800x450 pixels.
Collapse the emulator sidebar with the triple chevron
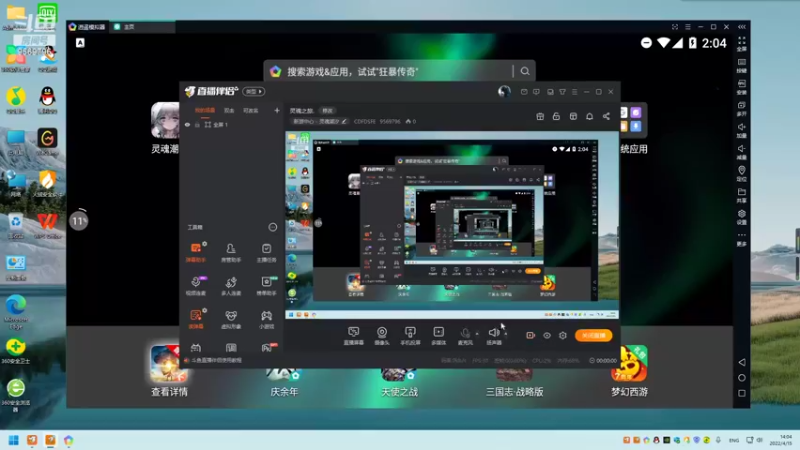741,27
